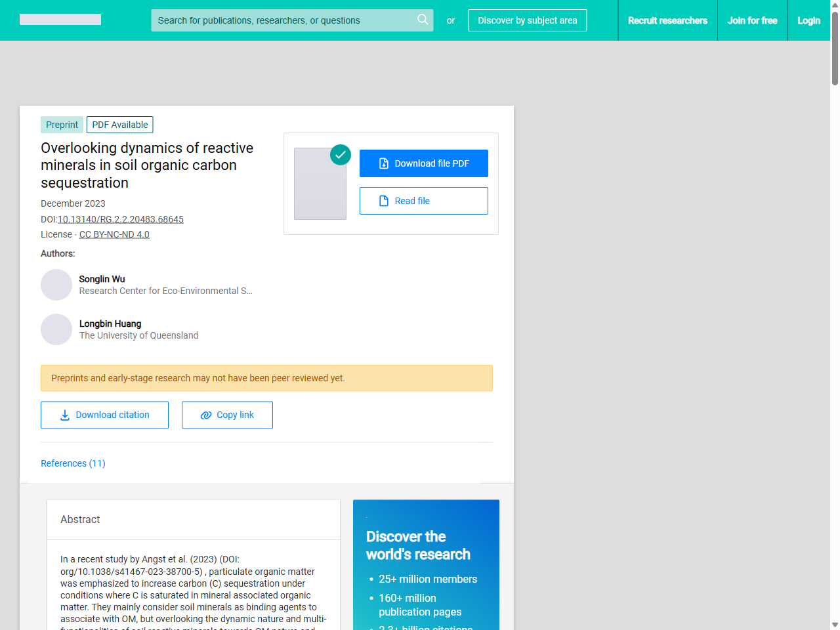
Task: Click the download icon on Download file PDF
Action: [x=383, y=163]
